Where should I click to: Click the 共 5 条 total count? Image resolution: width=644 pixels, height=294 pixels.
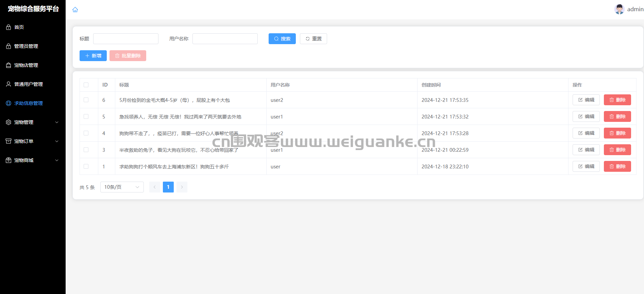[87, 187]
